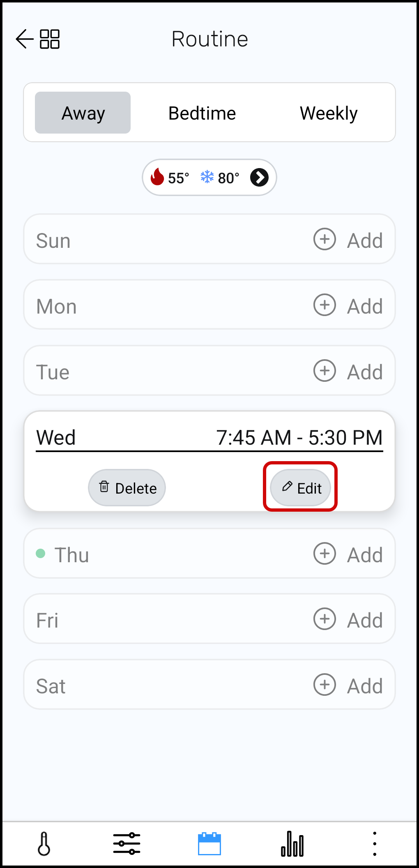Expand the Thu day row

(x=72, y=555)
